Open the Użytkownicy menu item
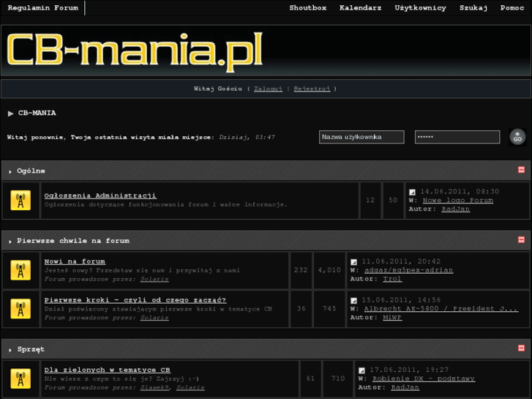 [x=420, y=8]
